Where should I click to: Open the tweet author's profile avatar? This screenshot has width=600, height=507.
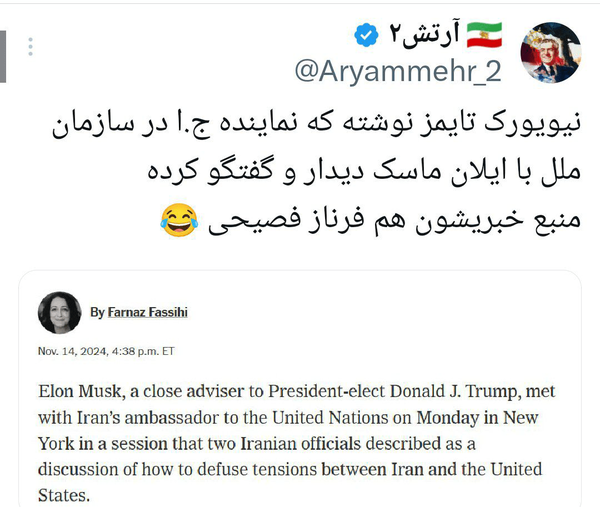tap(551, 52)
